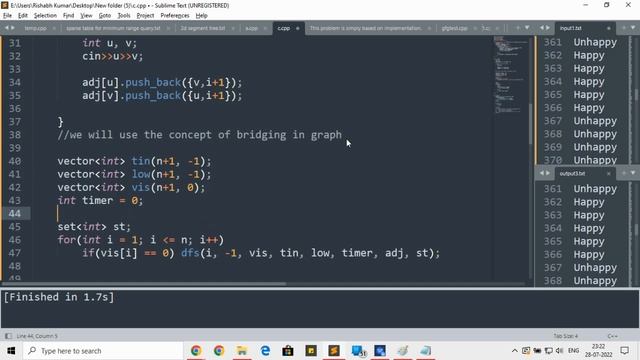The width and height of the screenshot is (640, 360).
Task: Close the a.cpp tab
Action: point(265,28)
